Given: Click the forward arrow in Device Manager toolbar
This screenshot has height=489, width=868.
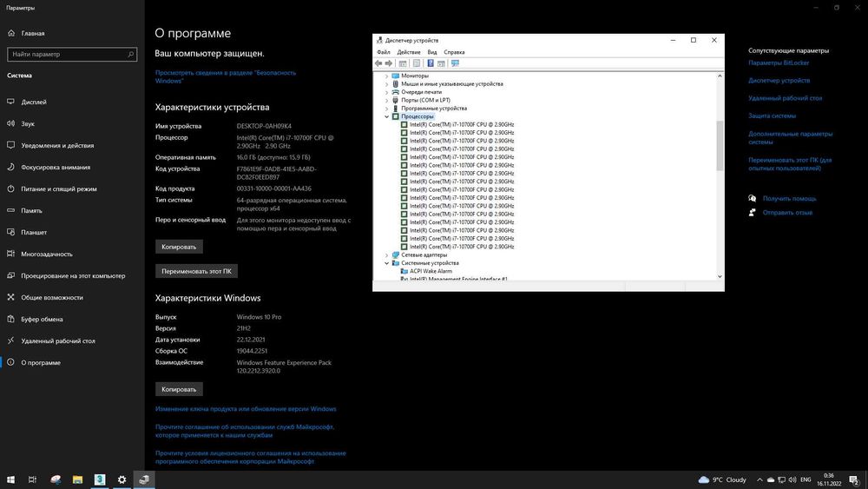Looking at the screenshot, I should [389, 63].
